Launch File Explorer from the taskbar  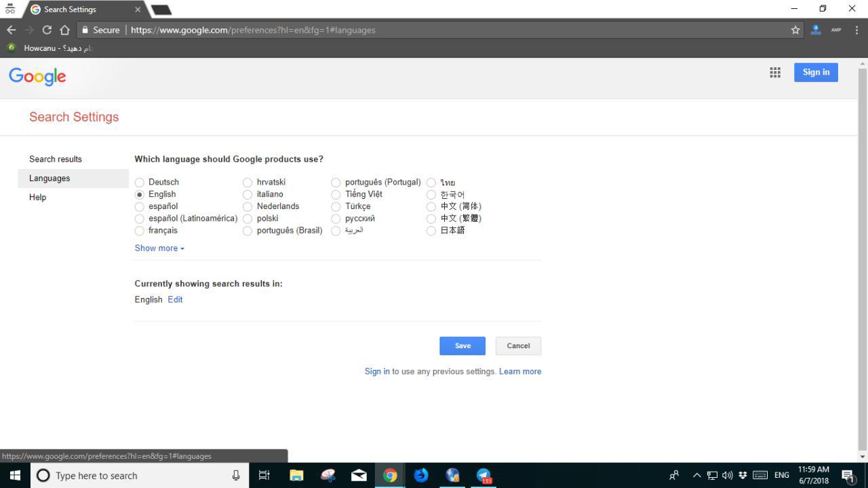296,475
